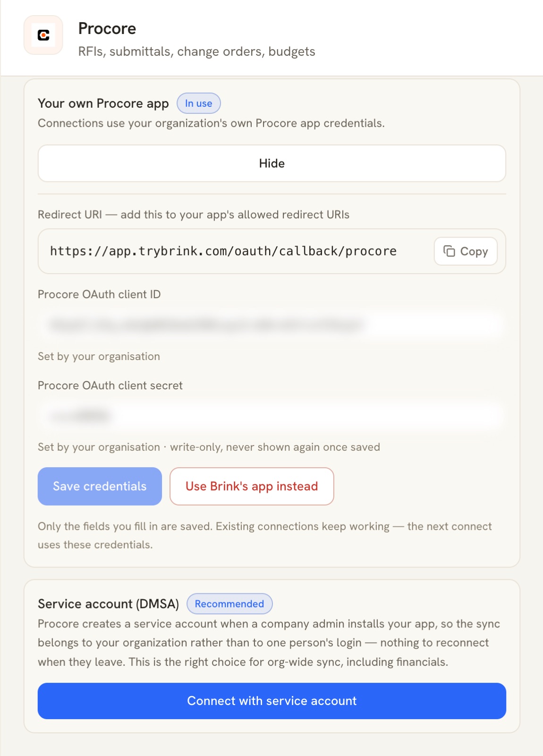Hide the Procore app credentials section

271,163
